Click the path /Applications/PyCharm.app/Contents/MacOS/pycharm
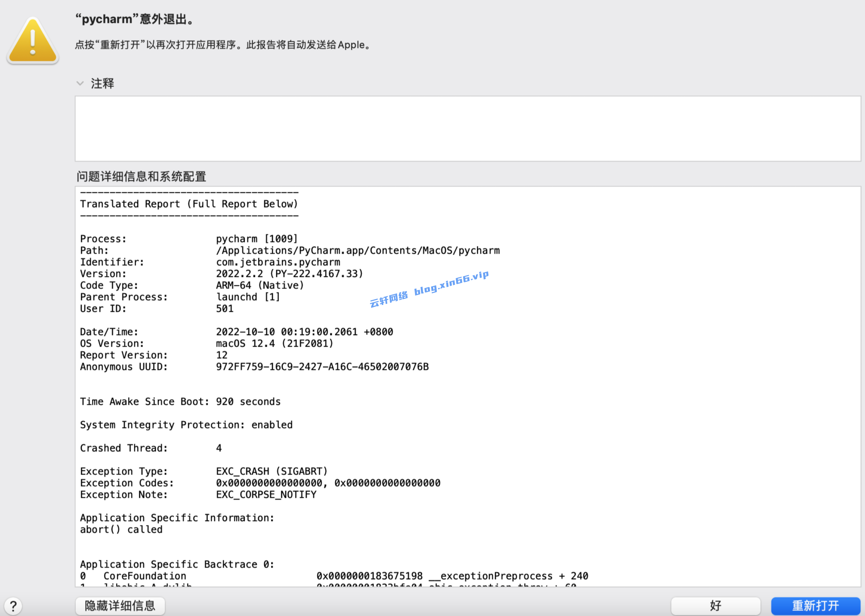Screen dimensions: 865x616 (358, 251)
